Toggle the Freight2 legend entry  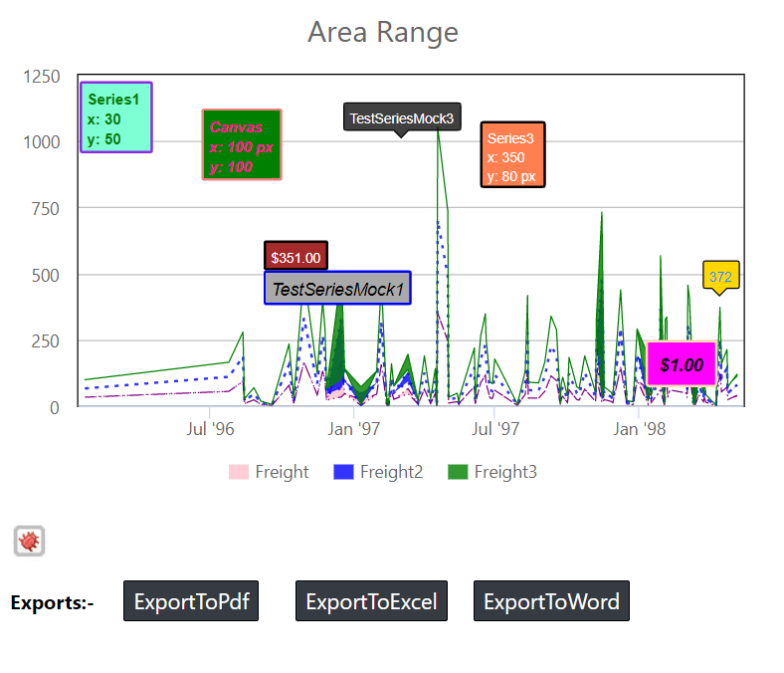[378, 472]
